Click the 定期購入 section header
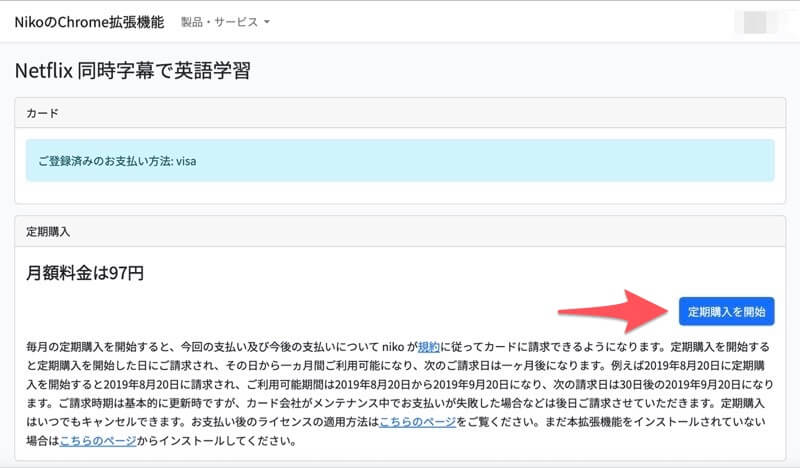Viewport: 800px width, 468px height. click(x=400, y=231)
